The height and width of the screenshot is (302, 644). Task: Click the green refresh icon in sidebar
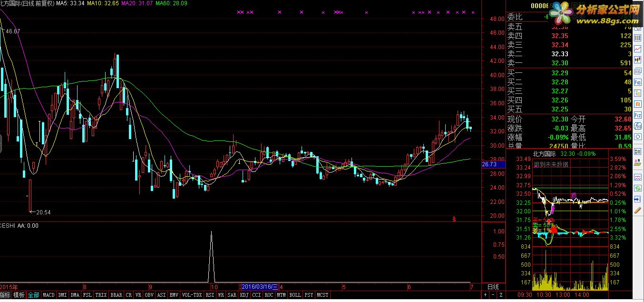click(x=637, y=188)
